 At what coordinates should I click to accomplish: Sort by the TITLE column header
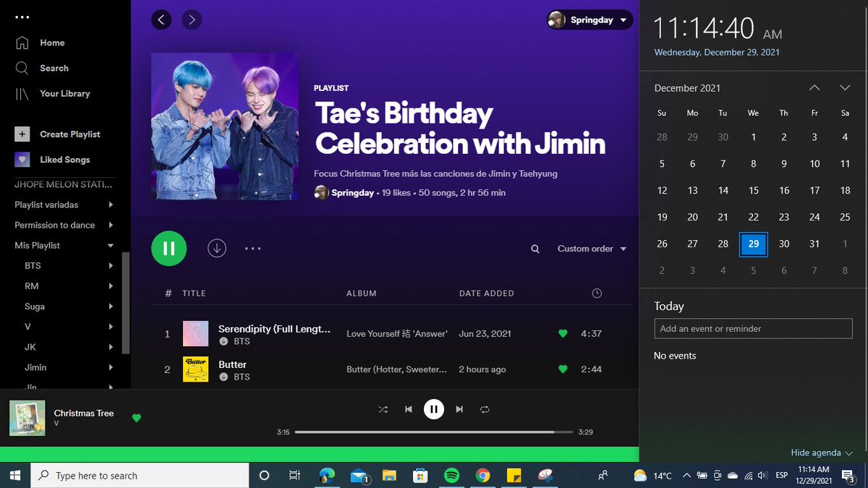tap(194, 294)
